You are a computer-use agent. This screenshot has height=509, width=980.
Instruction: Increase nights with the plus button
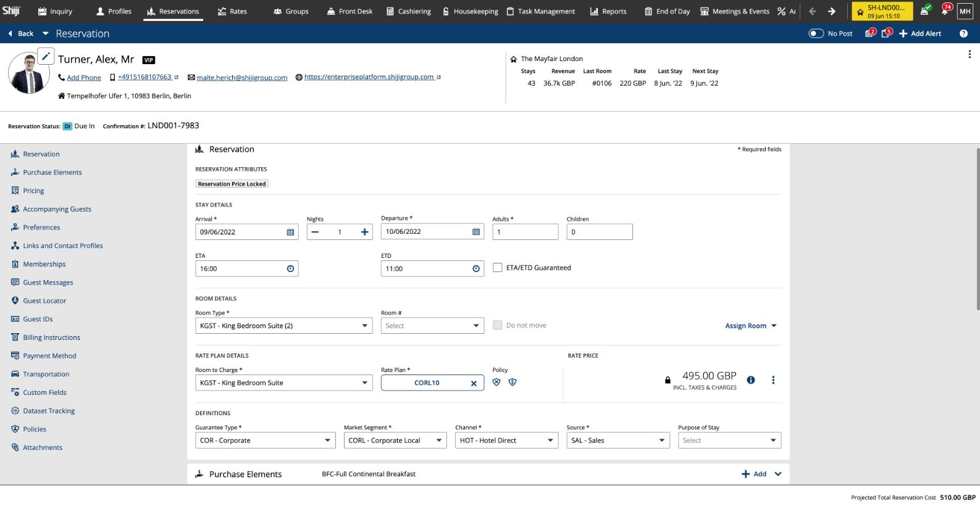click(364, 232)
